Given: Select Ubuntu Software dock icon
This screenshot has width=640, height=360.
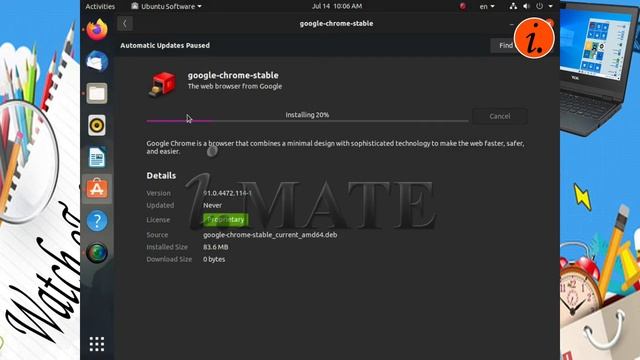Looking at the screenshot, I should pos(97,189).
